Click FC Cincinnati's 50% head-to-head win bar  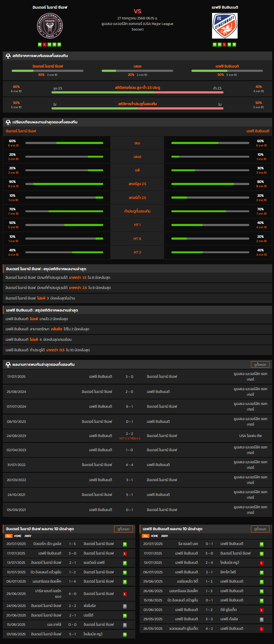(227, 71)
